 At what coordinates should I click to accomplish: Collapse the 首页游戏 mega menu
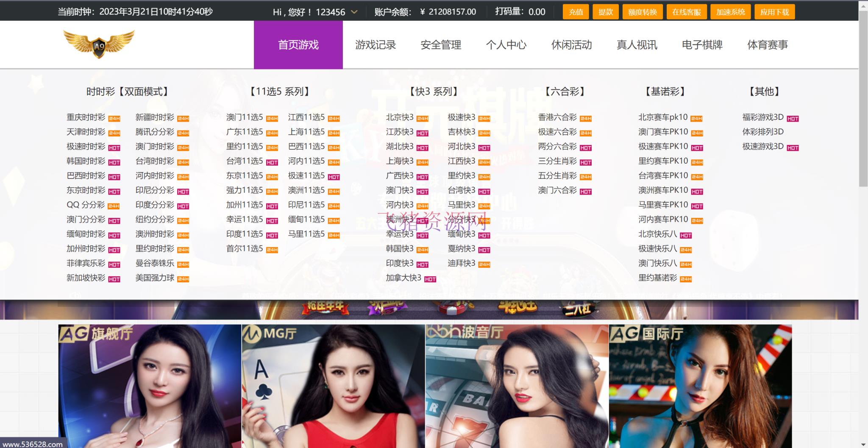click(298, 45)
